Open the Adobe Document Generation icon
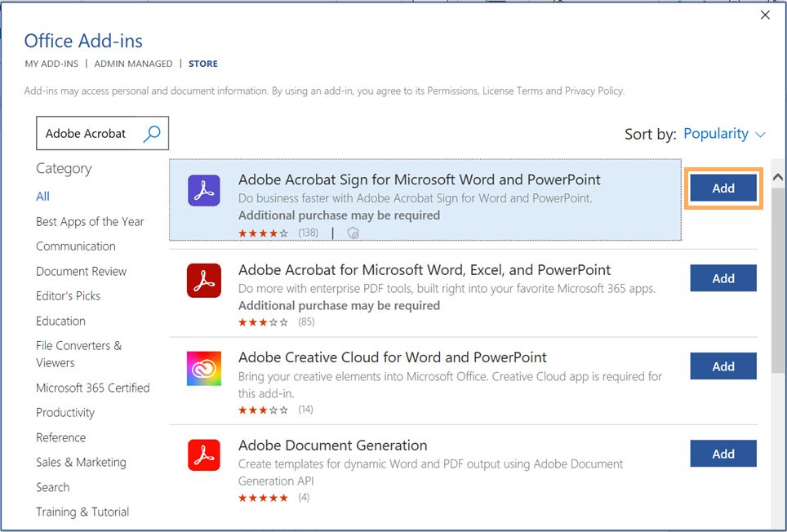787x532 pixels. tap(204, 454)
